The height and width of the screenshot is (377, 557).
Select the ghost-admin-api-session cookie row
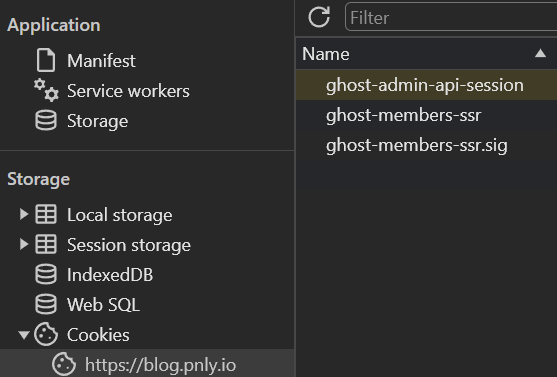[426, 85]
